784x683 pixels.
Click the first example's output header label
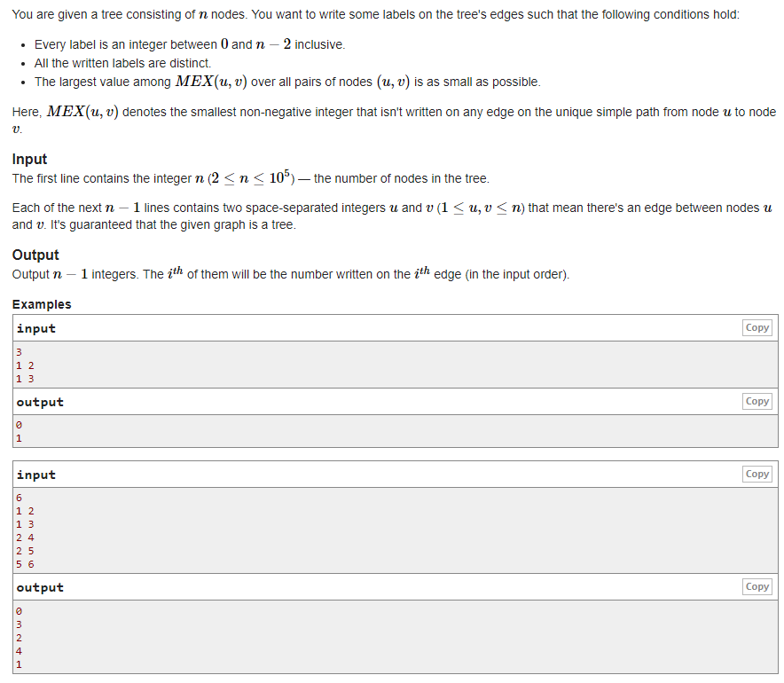coord(40,402)
